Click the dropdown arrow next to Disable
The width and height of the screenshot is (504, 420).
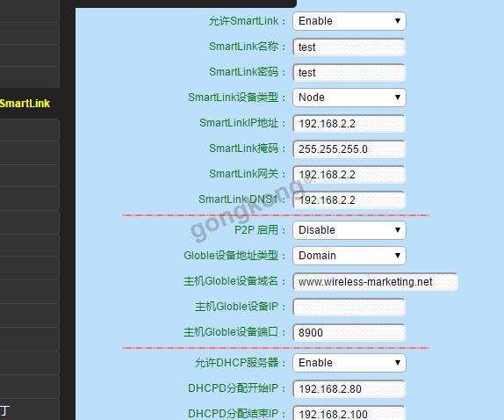(x=398, y=230)
